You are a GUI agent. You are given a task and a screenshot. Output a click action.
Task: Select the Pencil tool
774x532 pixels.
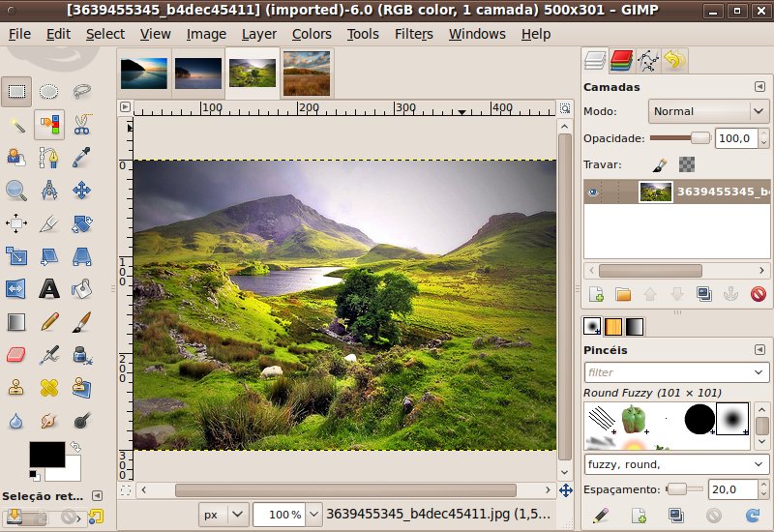click(49, 322)
